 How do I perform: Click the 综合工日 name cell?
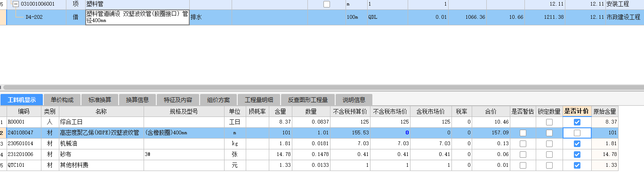(x=101, y=122)
